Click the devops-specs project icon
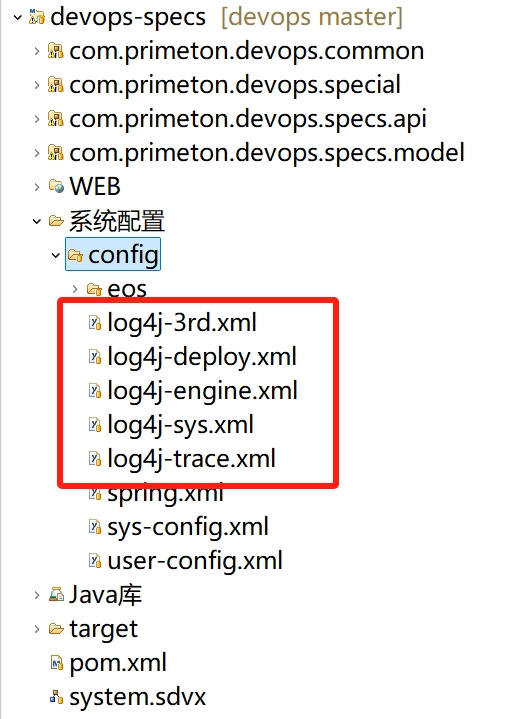Screen dimensions: 527x719 [x=37, y=17]
